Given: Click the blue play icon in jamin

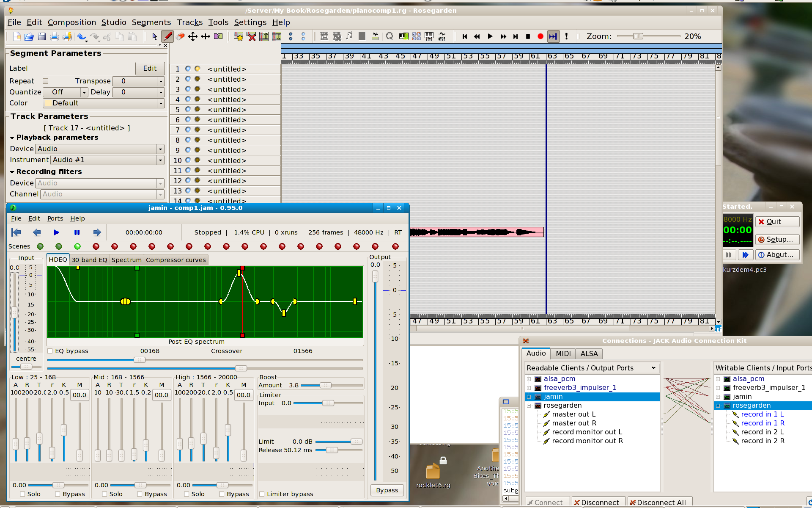Looking at the screenshot, I should [x=56, y=232].
